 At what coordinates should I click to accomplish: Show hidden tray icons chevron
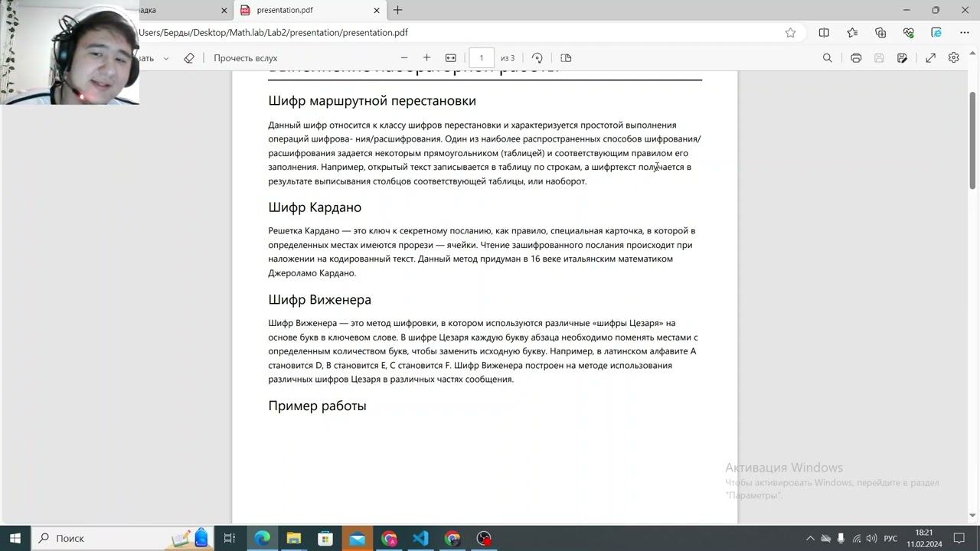pyautogui.click(x=810, y=539)
